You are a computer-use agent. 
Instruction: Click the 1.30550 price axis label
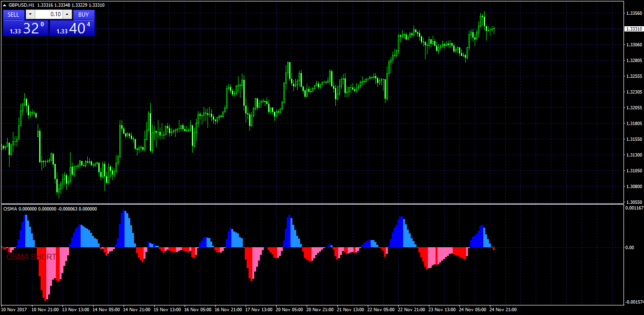[633, 202]
